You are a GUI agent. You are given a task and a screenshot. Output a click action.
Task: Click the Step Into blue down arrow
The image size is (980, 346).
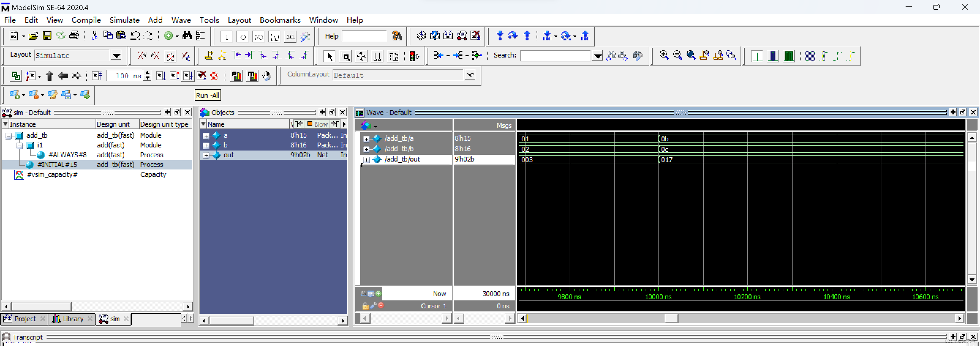pos(500,36)
